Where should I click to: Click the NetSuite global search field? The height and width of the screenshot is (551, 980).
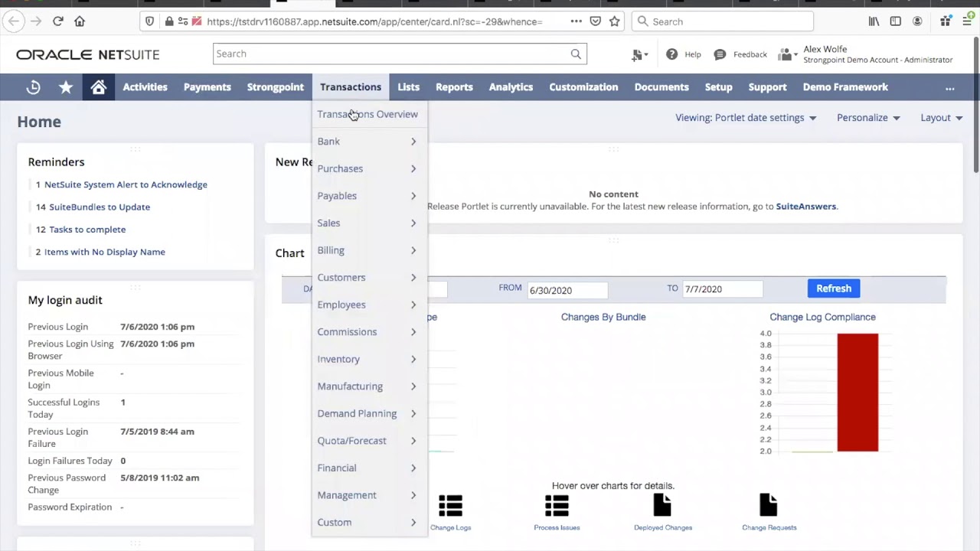coord(400,54)
